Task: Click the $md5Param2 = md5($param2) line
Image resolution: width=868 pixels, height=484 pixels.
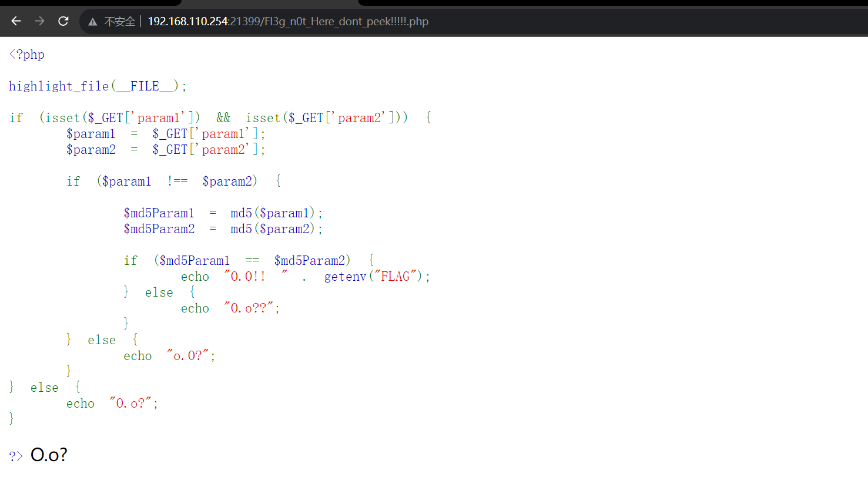Action: pyautogui.click(x=223, y=229)
